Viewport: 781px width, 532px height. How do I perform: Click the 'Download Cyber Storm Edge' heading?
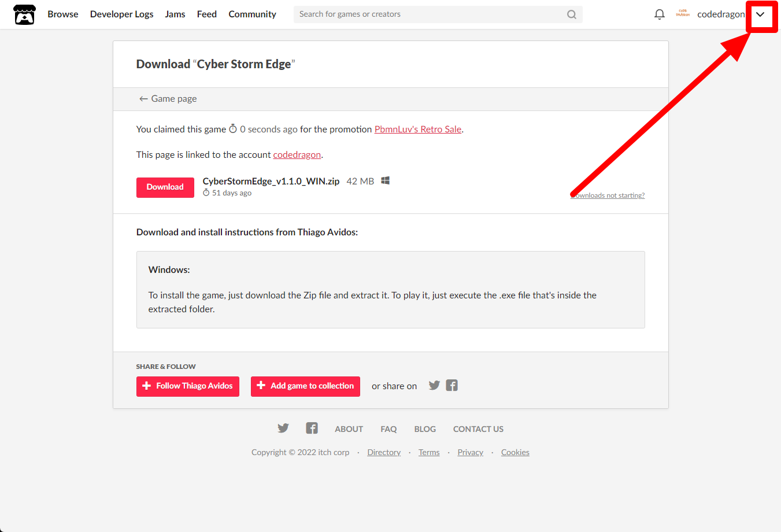[216, 64]
